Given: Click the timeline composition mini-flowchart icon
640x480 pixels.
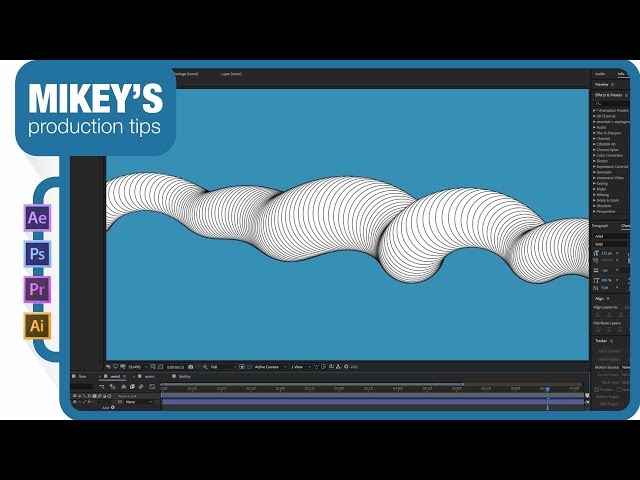Looking at the screenshot, I should tap(102, 387).
